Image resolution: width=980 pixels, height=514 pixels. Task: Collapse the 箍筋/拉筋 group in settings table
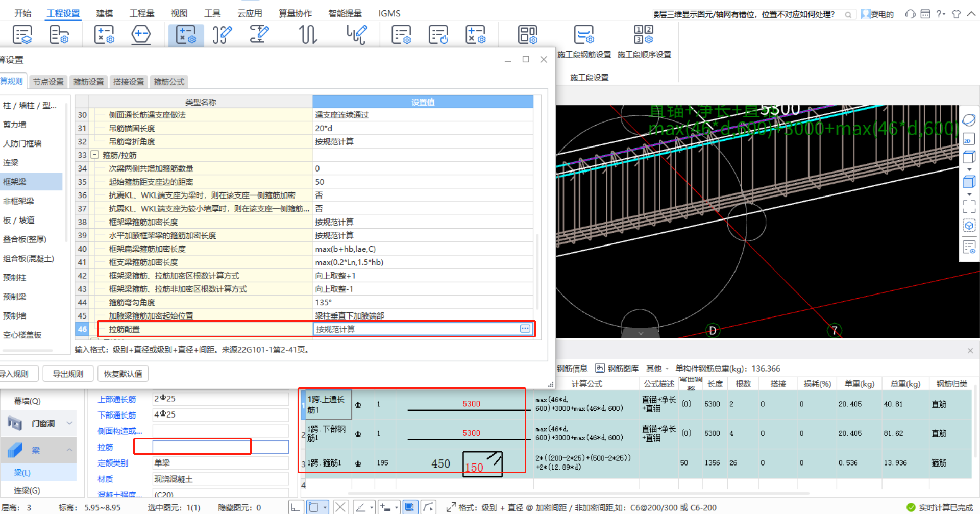pos(94,155)
